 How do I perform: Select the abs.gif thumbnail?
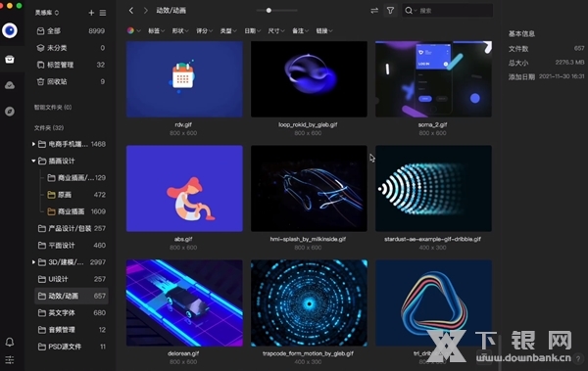click(184, 188)
